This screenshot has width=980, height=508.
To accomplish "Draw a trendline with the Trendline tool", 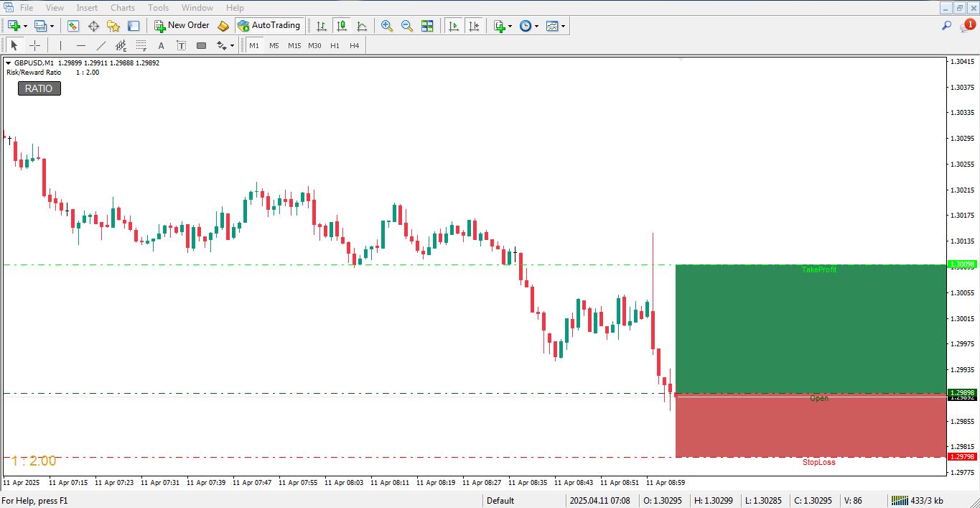I will [x=101, y=46].
